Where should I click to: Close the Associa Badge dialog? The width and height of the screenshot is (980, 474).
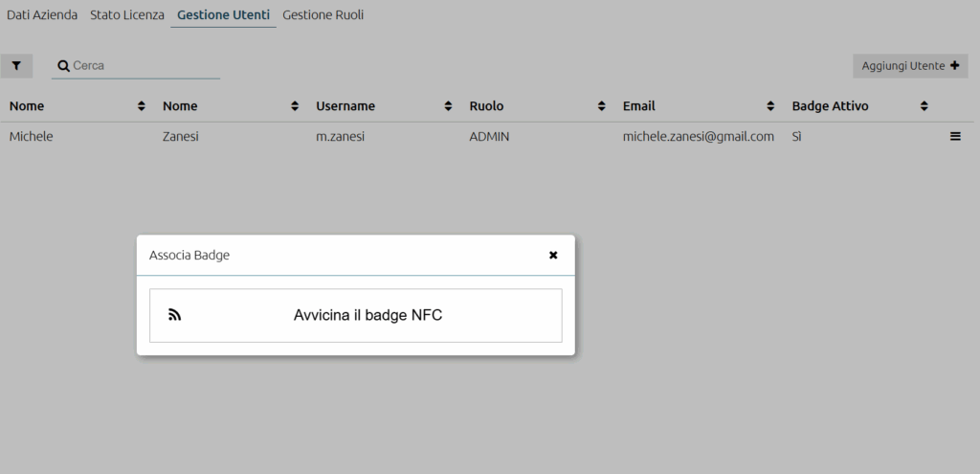click(553, 255)
